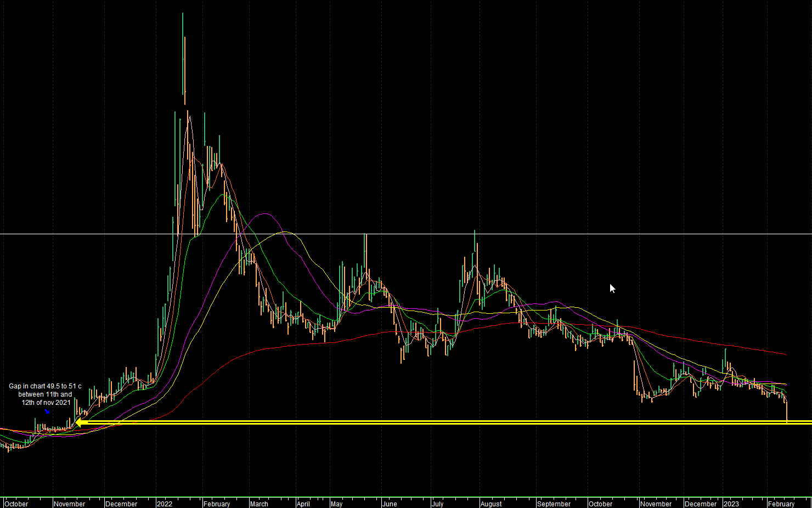Screen dimensions: 812x508
Task: Select the thick yellow horizontal support line
Action: 444,422
